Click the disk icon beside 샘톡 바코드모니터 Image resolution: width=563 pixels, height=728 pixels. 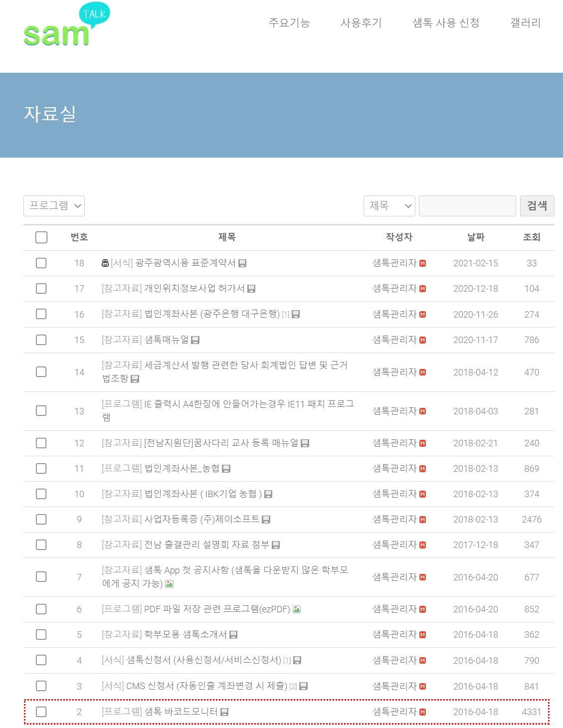(x=224, y=712)
